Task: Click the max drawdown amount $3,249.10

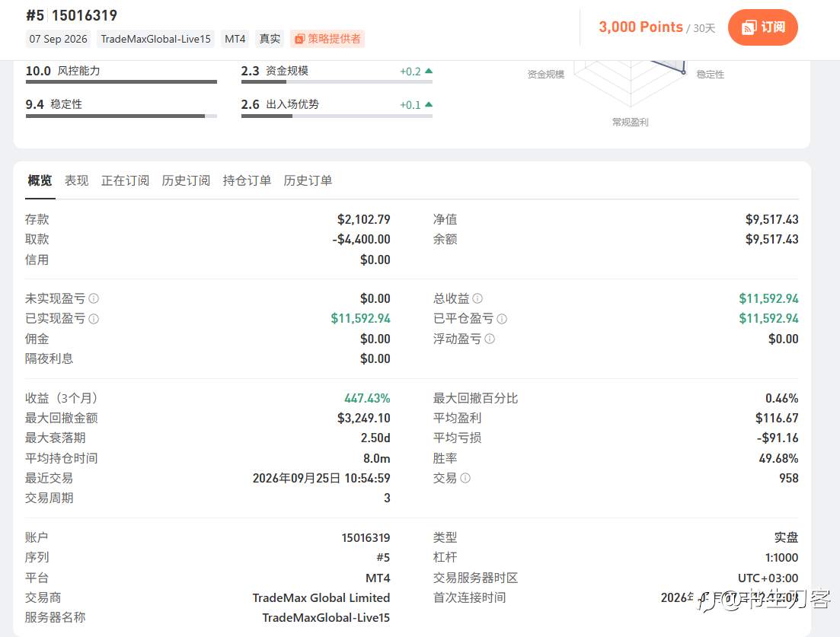Action: point(364,418)
